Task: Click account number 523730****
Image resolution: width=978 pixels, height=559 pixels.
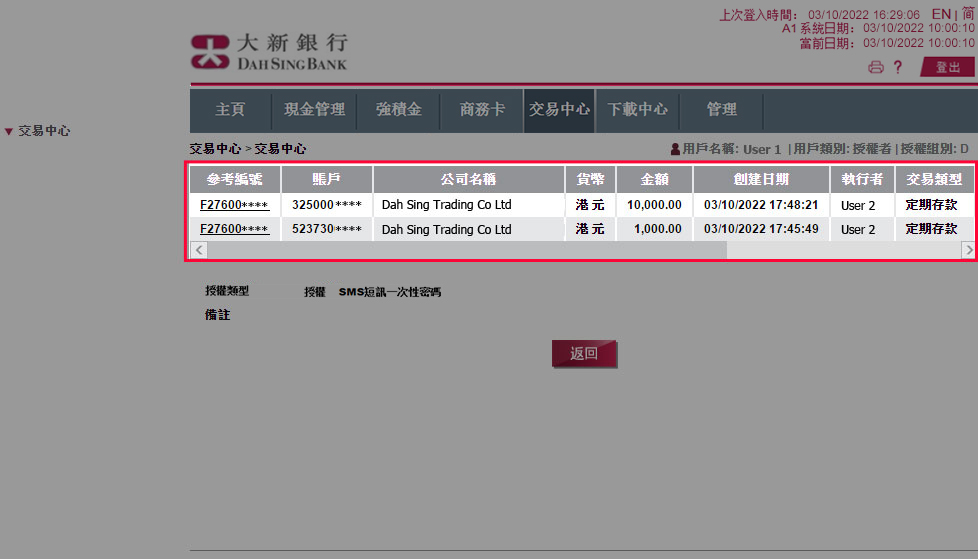Action: click(327, 229)
